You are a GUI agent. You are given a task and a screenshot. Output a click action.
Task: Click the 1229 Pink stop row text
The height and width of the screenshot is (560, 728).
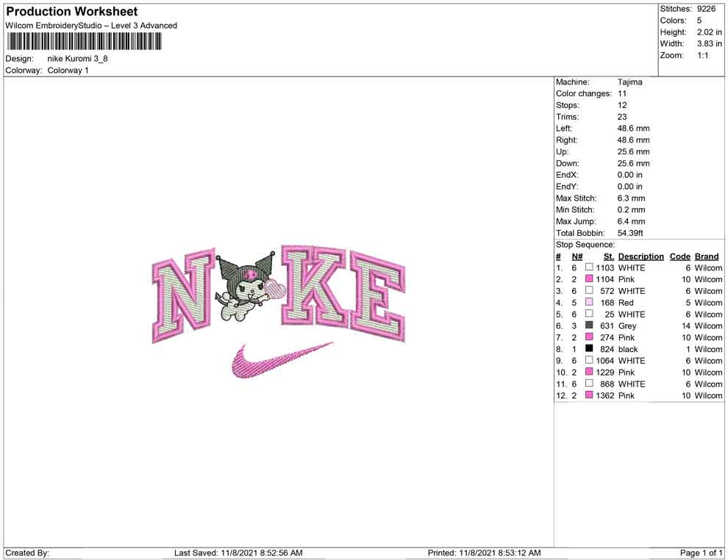[x=615, y=372]
